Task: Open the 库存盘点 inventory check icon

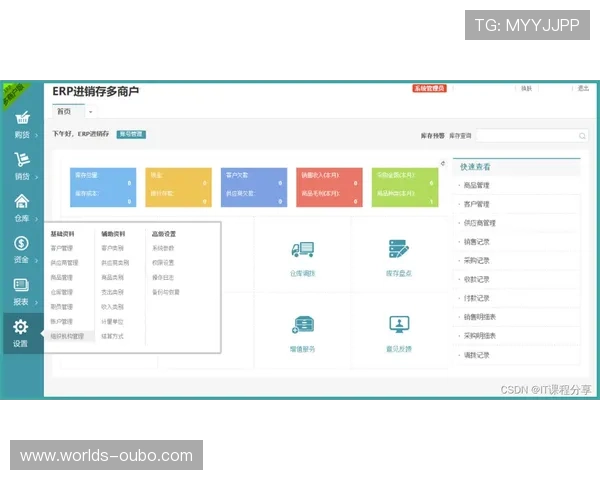Action: [x=398, y=249]
